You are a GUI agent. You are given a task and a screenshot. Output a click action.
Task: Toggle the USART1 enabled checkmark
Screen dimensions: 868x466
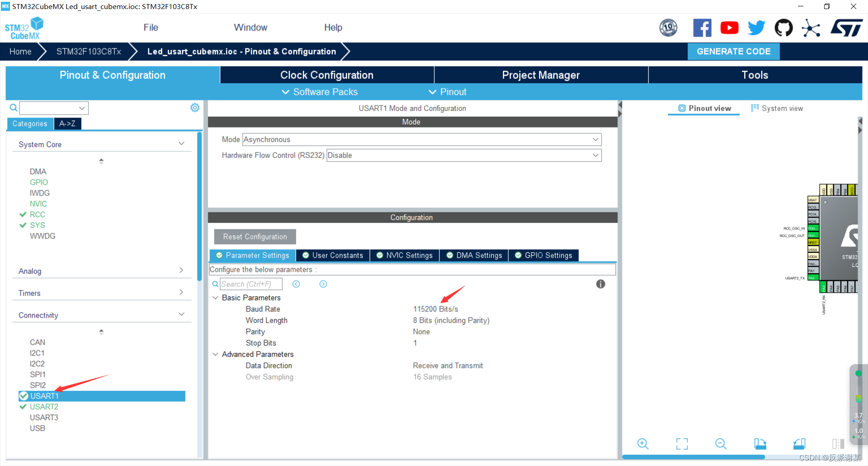[x=24, y=396]
